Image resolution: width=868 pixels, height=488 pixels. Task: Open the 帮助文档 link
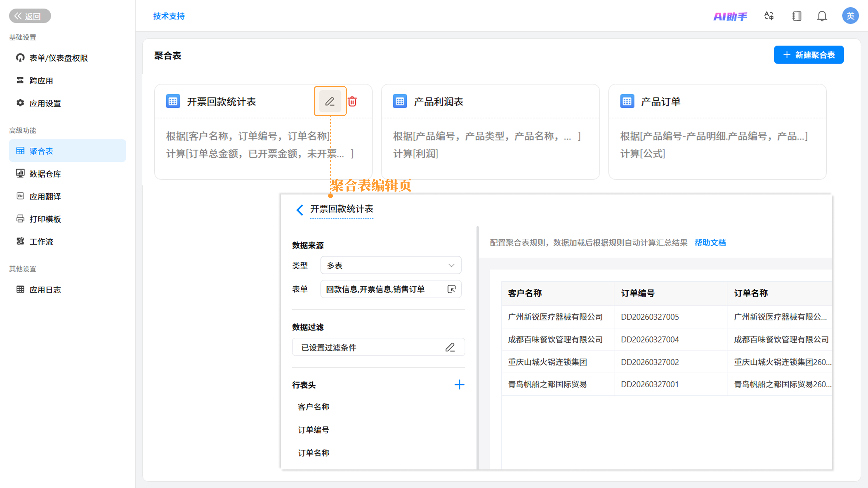pyautogui.click(x=710, y=243)
